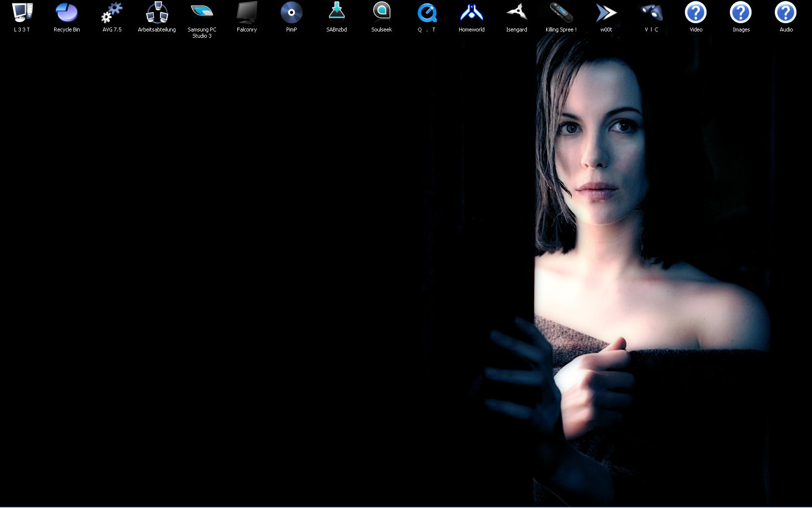
Task: Open the Video question-mark icon
Action: click(x=696, y=13)
